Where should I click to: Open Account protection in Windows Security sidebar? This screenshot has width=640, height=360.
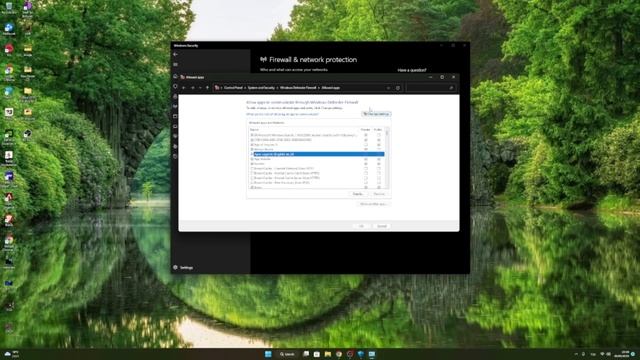pyautogui.click(x=176, y=96)
